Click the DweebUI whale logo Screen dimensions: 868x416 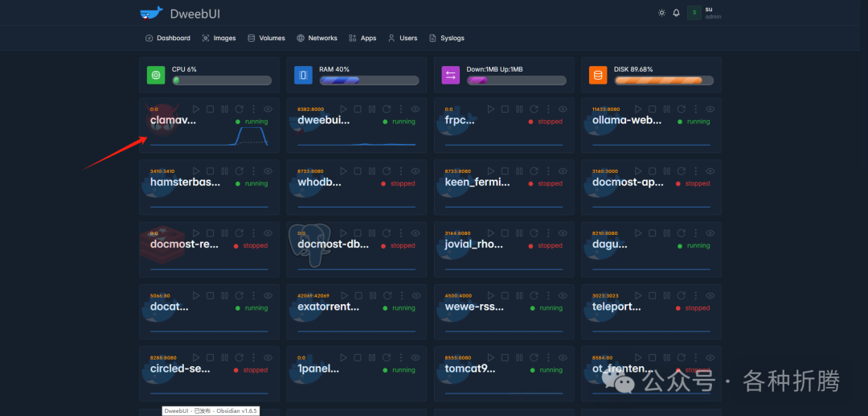152,14
